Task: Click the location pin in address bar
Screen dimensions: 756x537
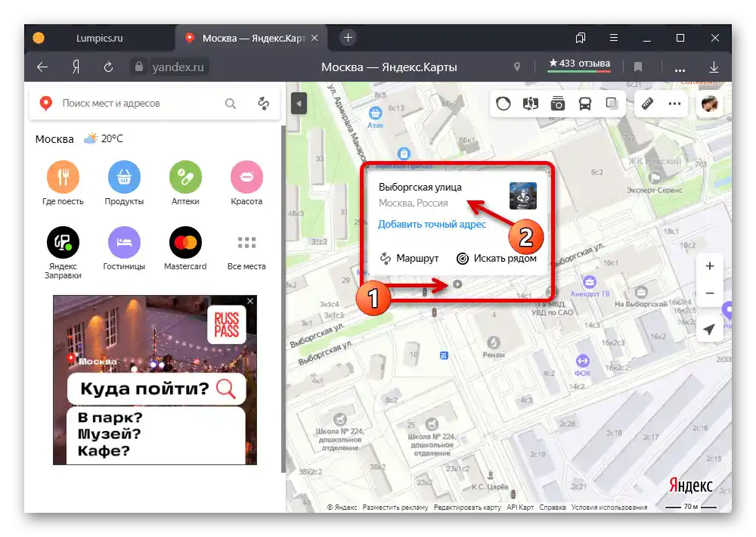Action: (x=517, y=67)
